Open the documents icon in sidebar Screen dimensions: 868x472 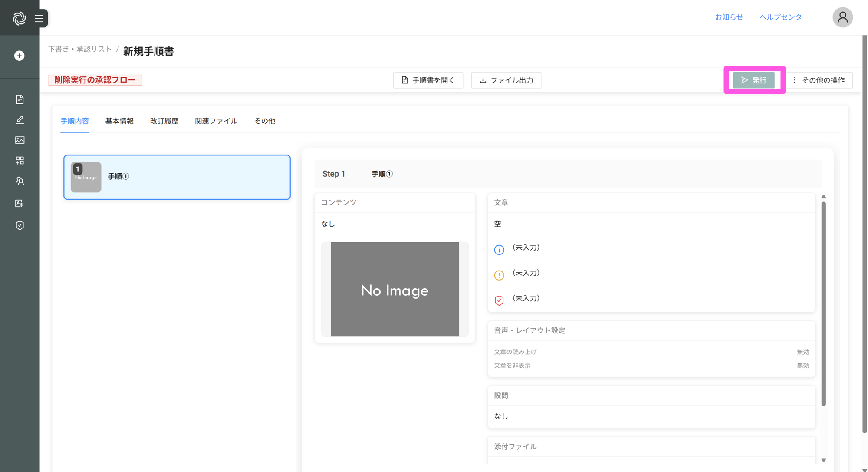[20, 99]
